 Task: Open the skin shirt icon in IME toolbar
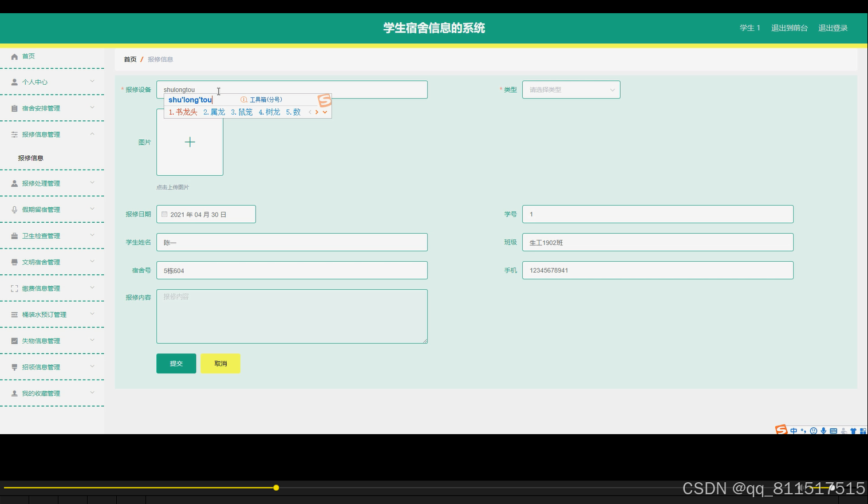853,431
